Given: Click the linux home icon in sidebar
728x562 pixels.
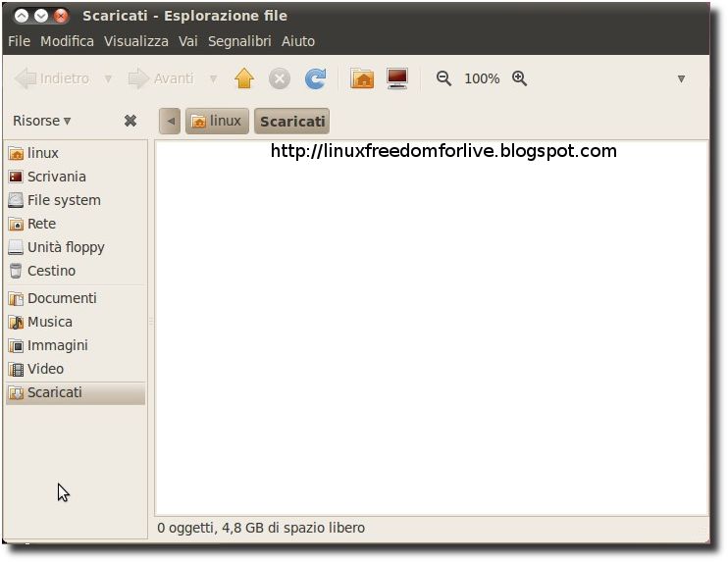Looking at the screenshot, I should tap(16, 153).
